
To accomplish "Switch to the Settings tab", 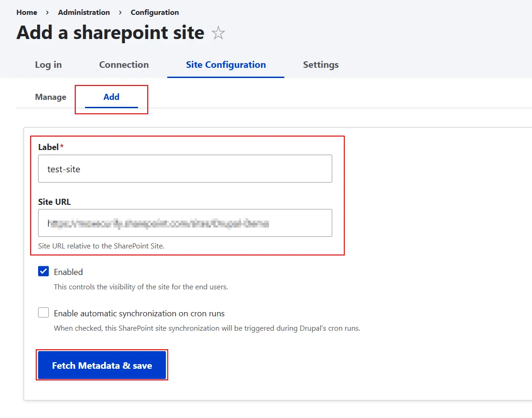I will click(320, 65).
